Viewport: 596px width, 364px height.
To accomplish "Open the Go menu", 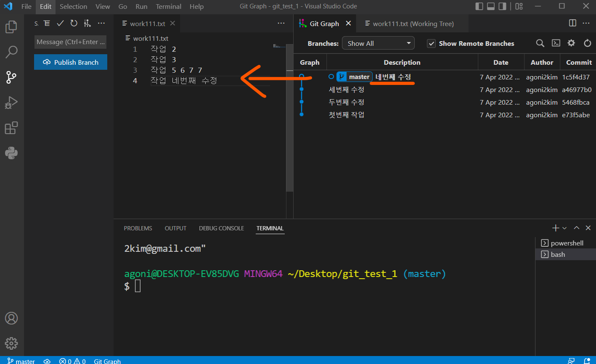I will [x=123, y=6].
